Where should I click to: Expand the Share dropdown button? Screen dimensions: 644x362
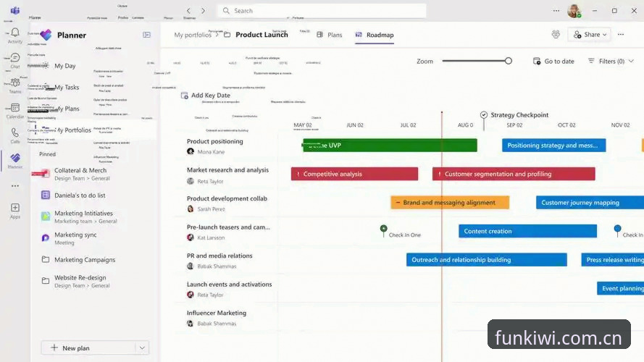(590, 35)
